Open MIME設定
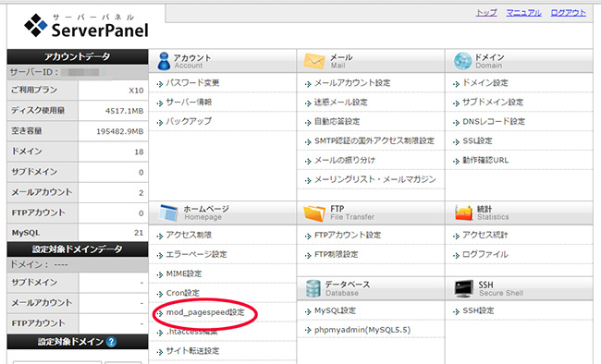 (x=184, y=273)
